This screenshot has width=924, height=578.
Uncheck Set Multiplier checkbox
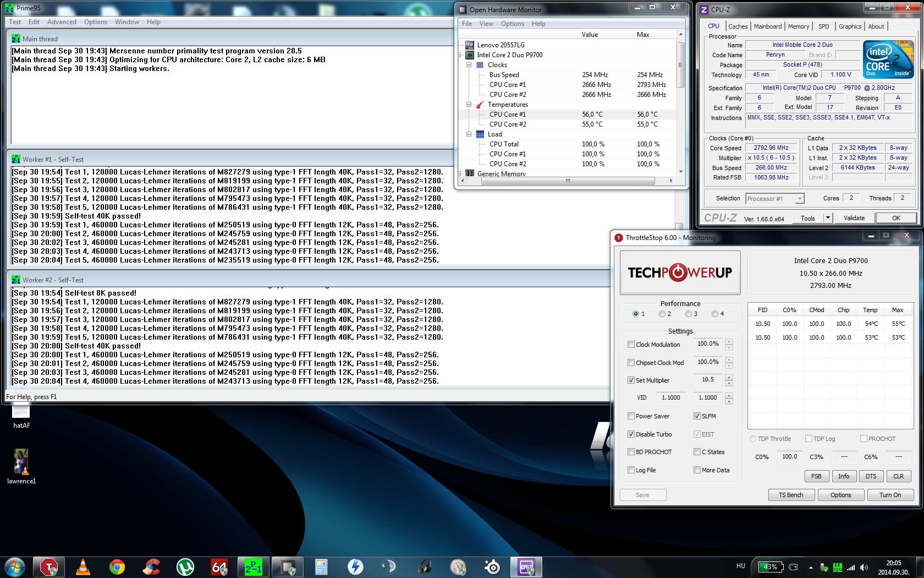pos(631,380)
